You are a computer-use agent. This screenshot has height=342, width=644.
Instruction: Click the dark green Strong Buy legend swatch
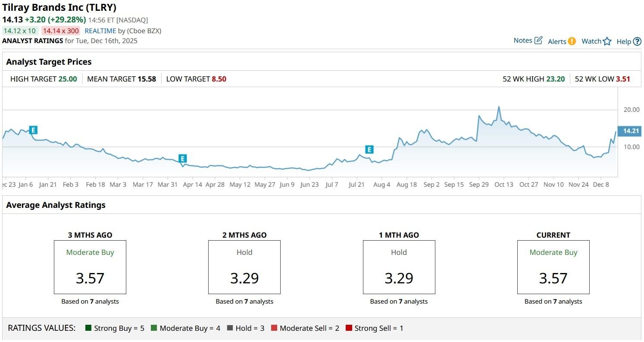(89, 328)
